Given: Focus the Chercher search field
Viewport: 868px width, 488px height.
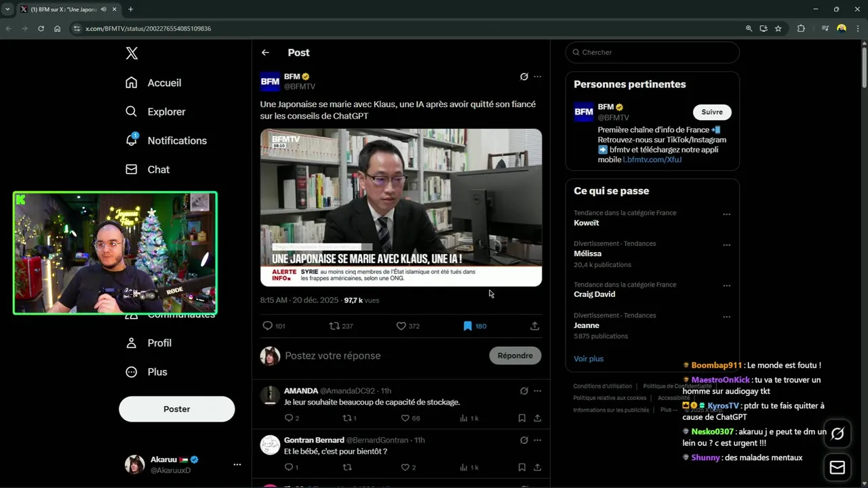Looking at the screenshot, I should coord(652,52).
